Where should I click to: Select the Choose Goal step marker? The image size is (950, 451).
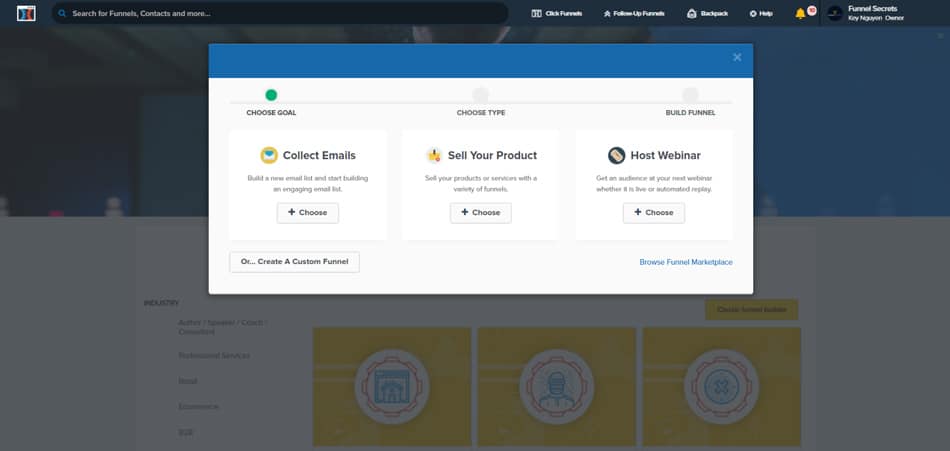(271, 95)
